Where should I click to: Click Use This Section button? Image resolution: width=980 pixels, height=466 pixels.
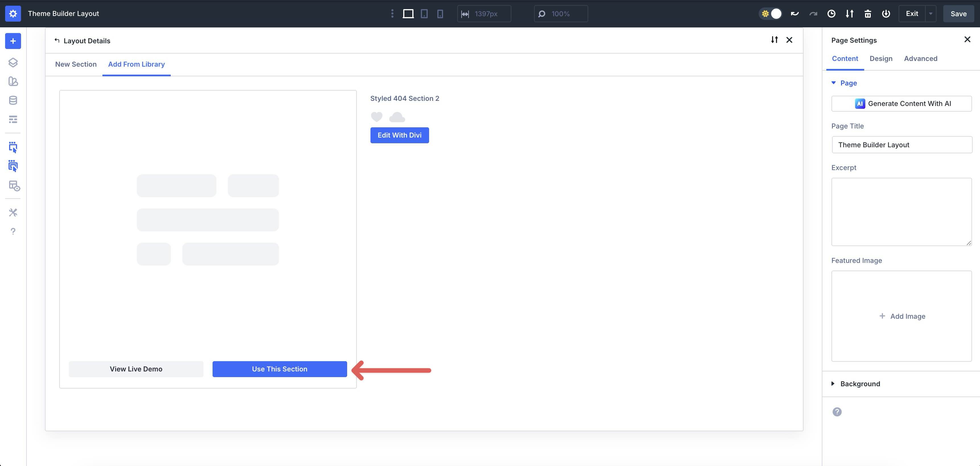point(279,369)
